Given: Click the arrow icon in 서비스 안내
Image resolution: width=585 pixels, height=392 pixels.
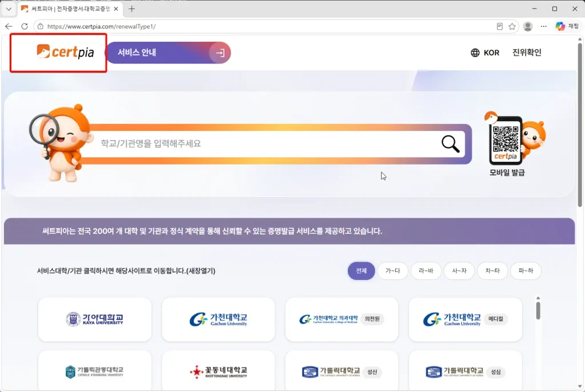Looking at the screenshot, I should point(220,53).
